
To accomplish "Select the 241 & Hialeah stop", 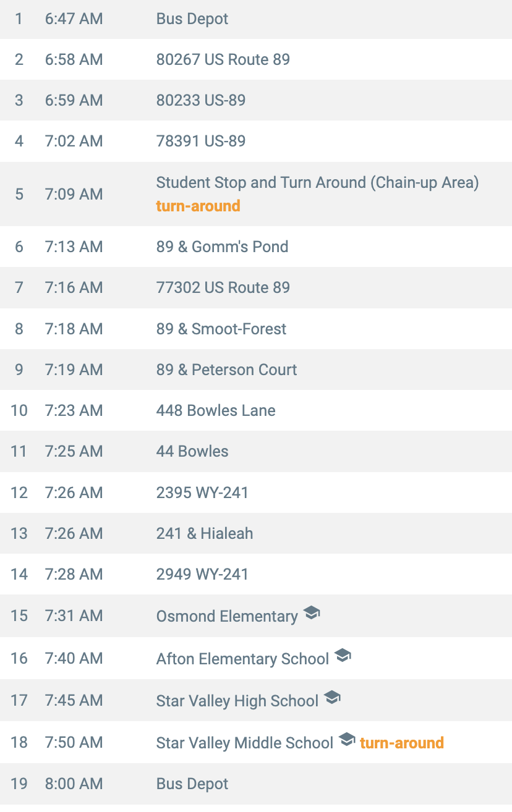I will coord(204,534).
